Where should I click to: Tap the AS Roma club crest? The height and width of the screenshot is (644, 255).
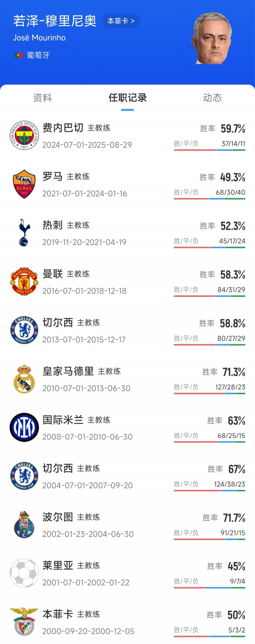24,184
